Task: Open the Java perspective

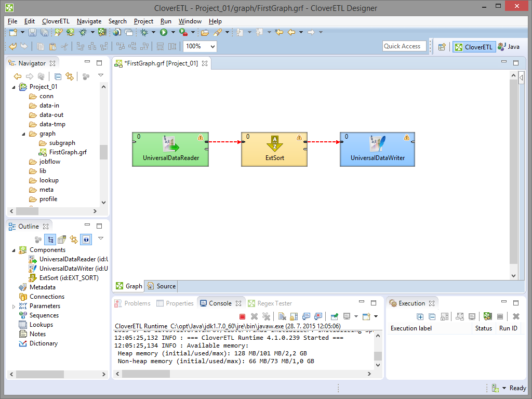Action: point(509,47)
